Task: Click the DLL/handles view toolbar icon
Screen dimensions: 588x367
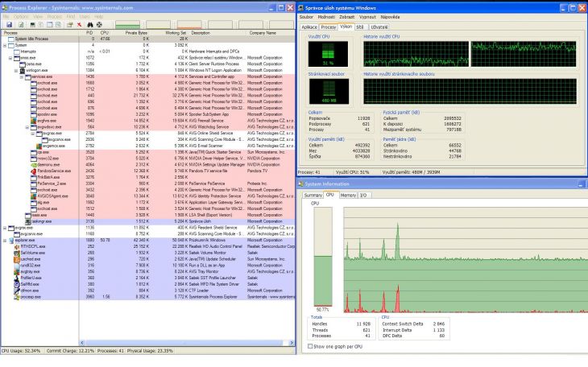Action: click(58, 25)
